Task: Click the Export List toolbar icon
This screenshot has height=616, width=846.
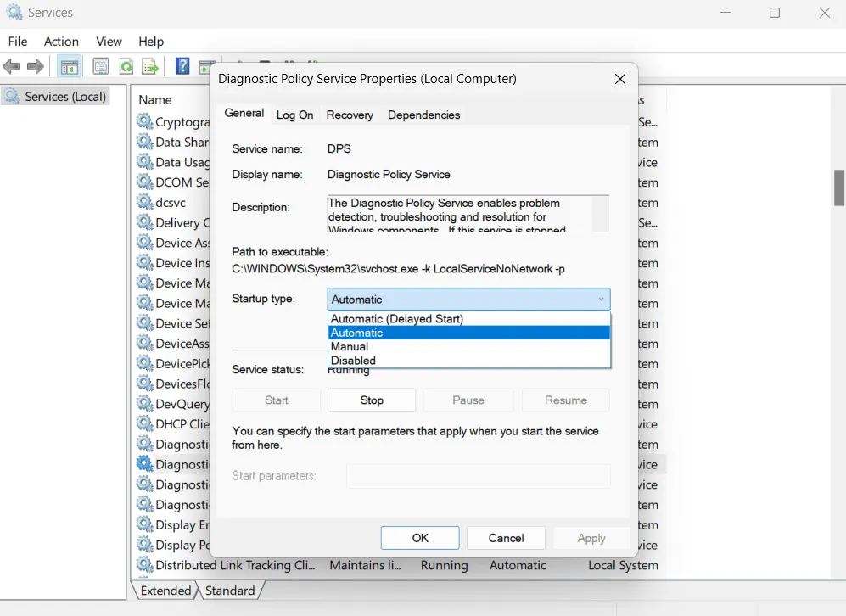Action: tap(150, 67)
